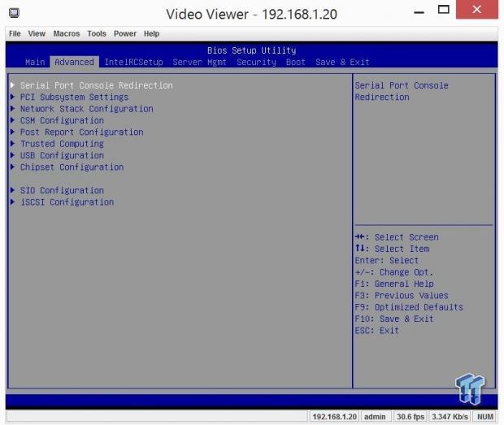
Task: Select the Advanced BIOS tab
Action: point(74,62)
